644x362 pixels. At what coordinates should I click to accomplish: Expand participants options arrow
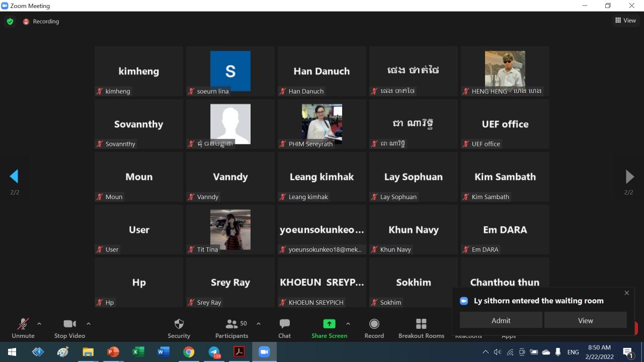tap(259, 324)
